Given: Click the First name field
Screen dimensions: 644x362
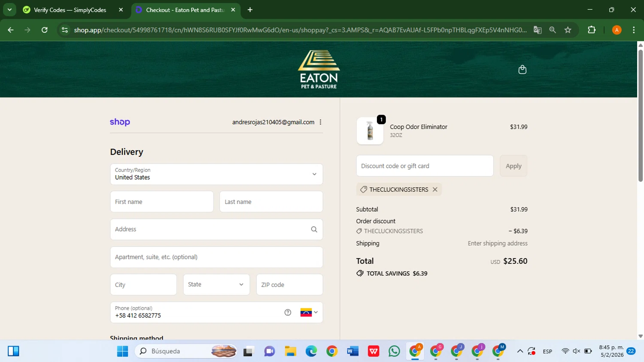Looking at the screenshot, I should click(162, 202).
